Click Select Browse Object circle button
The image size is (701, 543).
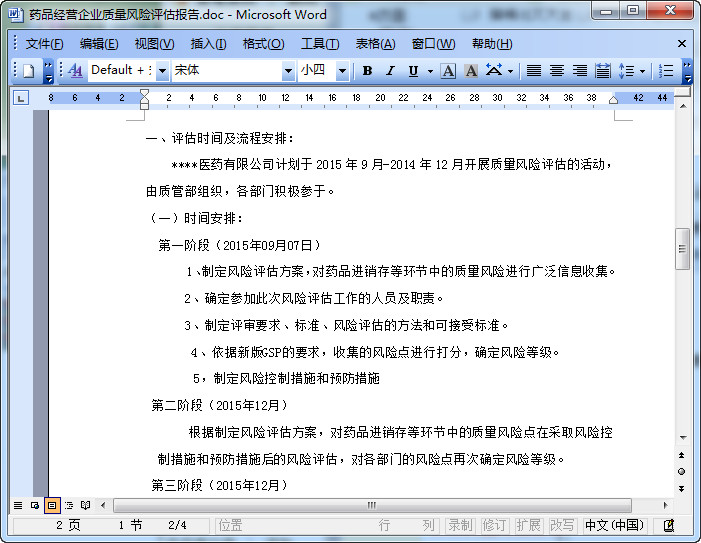pyautogui.click(x=682, y=471)
